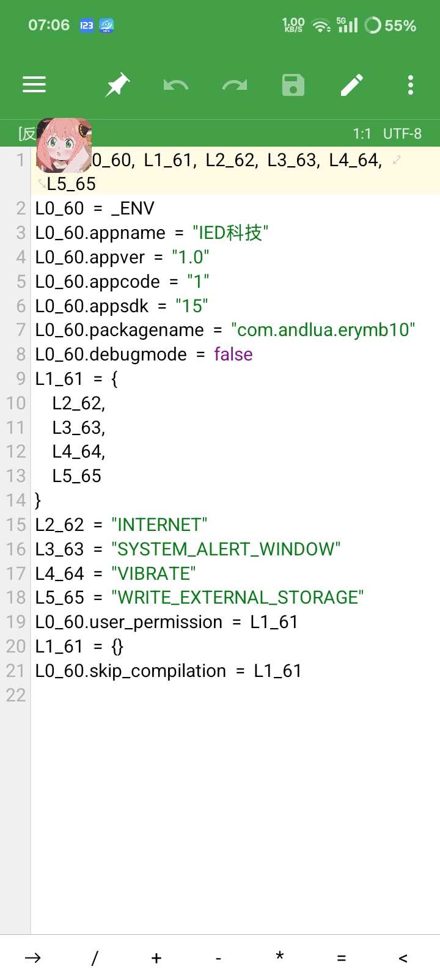Tap the pin icon in toolbar
Screen dimensions: 440x980
pos(117,85)
